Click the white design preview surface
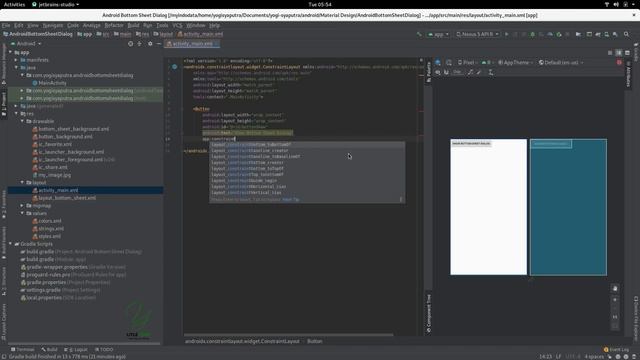Image resolution: width=640 pixels, height=360 pixels. 488,207
